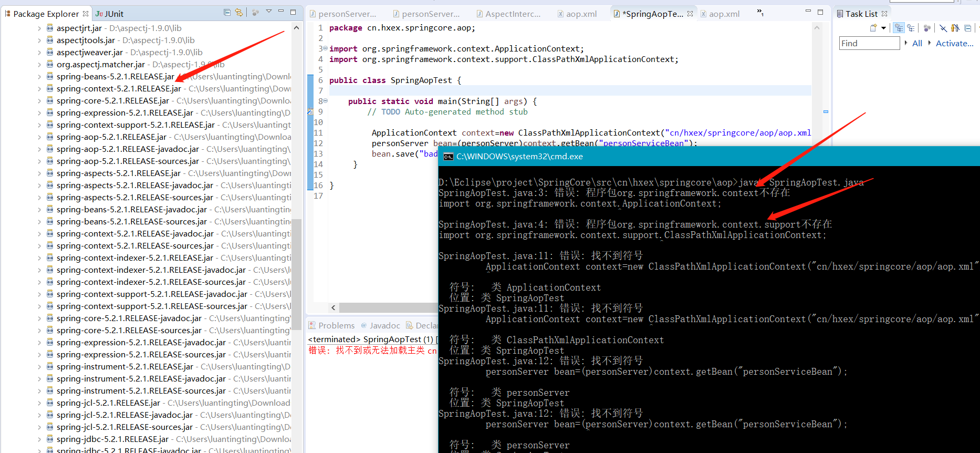
Task: Click the Package Explorer view icon
Action: (x=8, y=14)
